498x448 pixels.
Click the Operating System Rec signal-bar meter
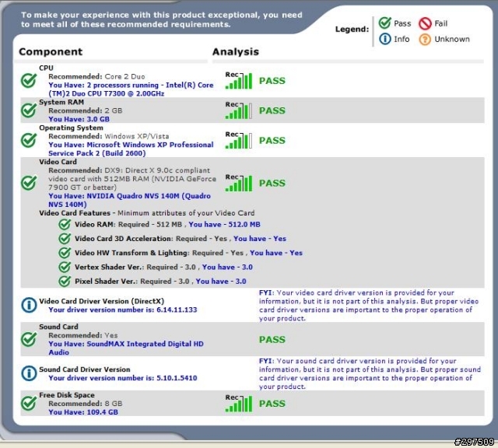tap(239, 140)
